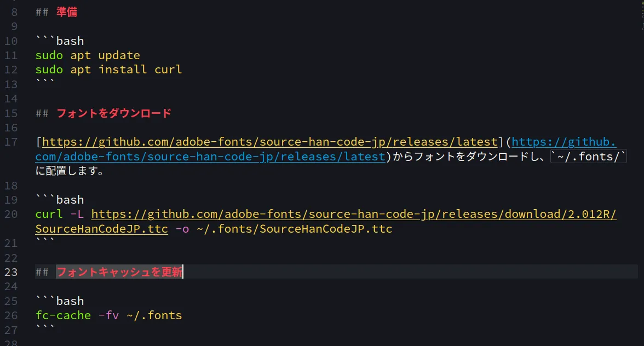Viewport: 644px width, 346px height.
Task: Click the に配置します。 text
Action: [70, 171]
